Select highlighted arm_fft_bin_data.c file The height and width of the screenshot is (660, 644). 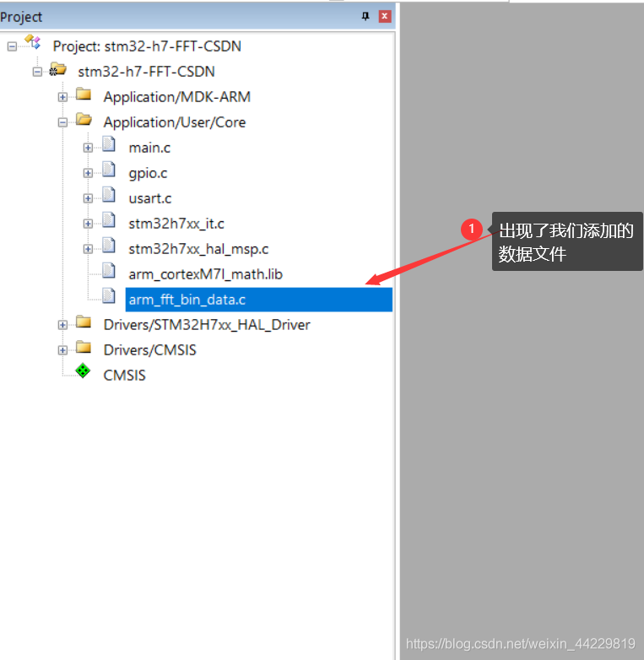click(259, 300)
